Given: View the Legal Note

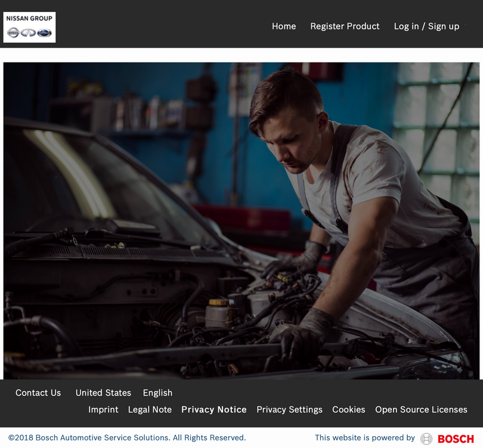Looking at the screenshot, I should 150,410.
